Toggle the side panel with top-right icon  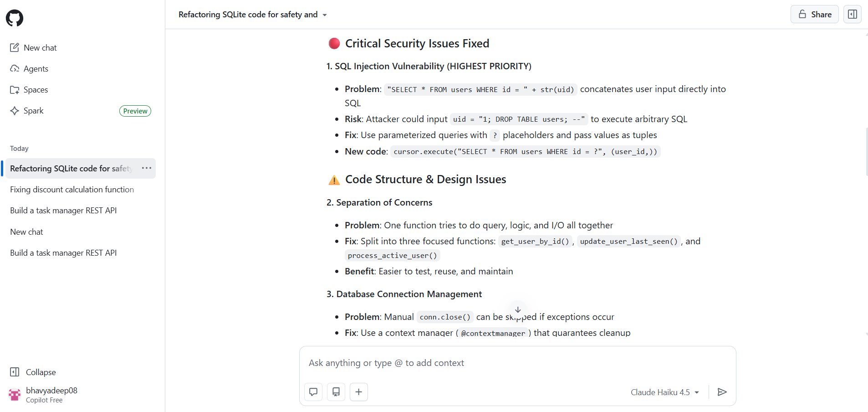[x=852, y=14]
